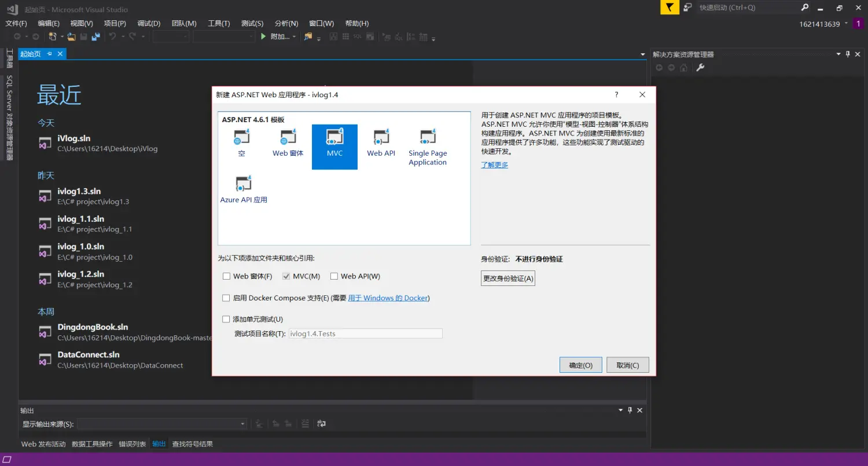Open the 调试(D) menu
Image resolution: width=868 pixels, height=466 pixels.
click(149, 24)
